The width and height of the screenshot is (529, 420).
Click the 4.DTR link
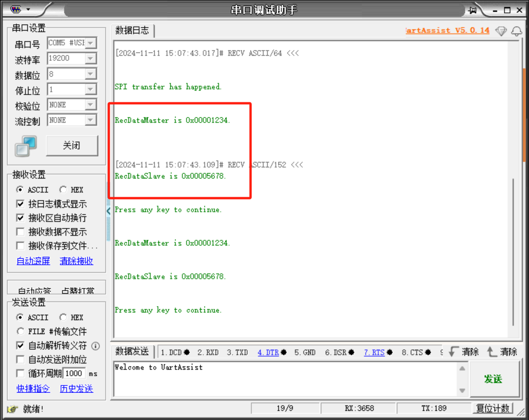(x=268, y=353)
